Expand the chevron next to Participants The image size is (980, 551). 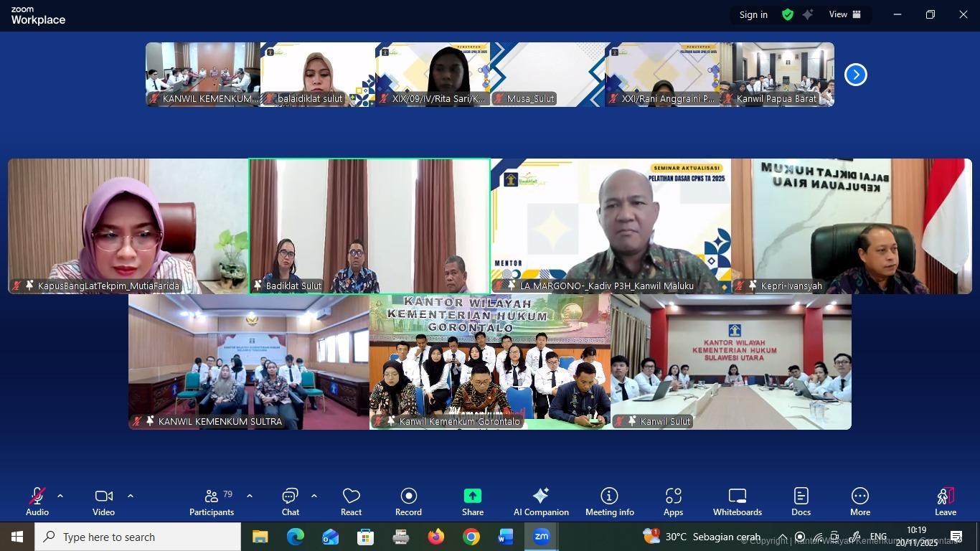[249, 496]
